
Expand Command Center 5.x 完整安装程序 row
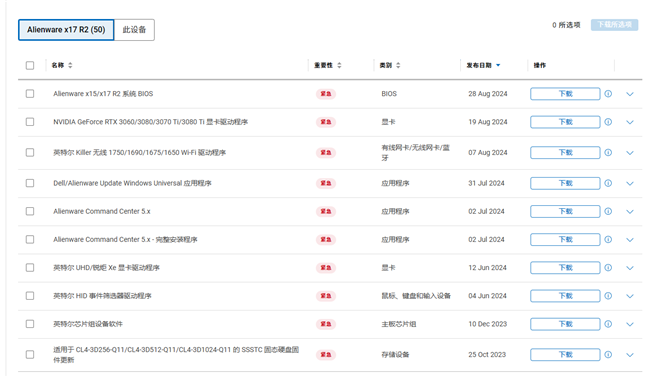630,240
